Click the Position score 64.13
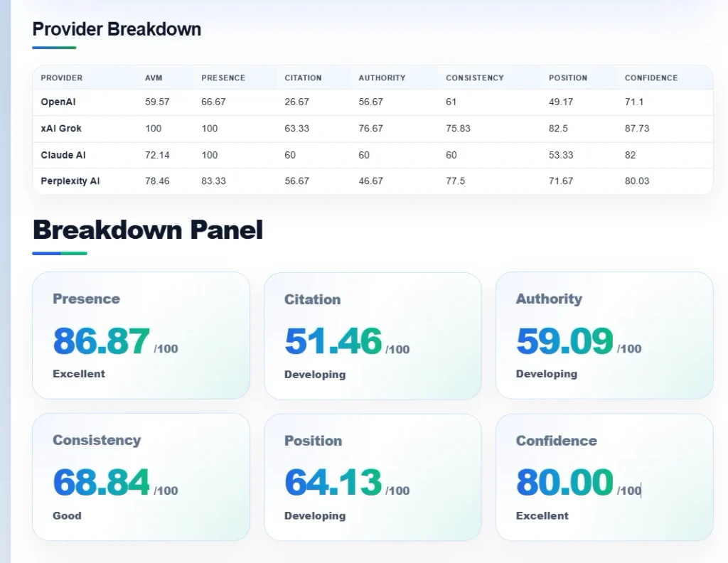 point(333,482)
